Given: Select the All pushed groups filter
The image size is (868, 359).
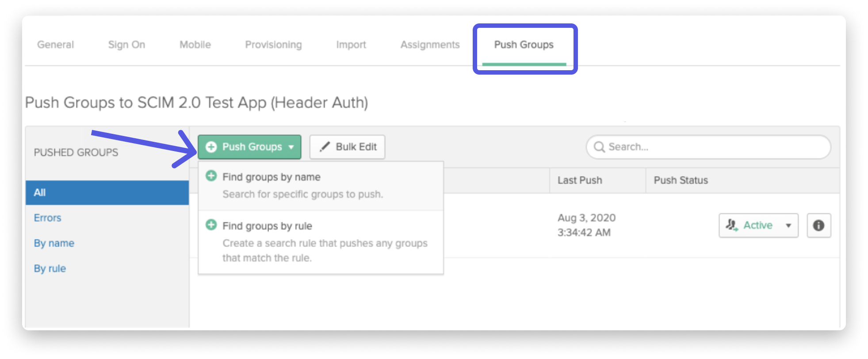Looking at the screenshot, I should pos(107,193).
